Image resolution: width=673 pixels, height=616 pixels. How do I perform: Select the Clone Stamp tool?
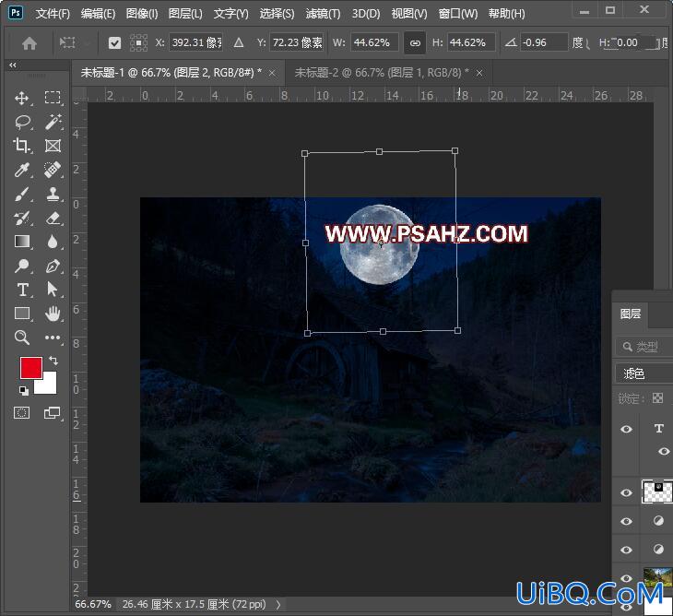[53, 194]
